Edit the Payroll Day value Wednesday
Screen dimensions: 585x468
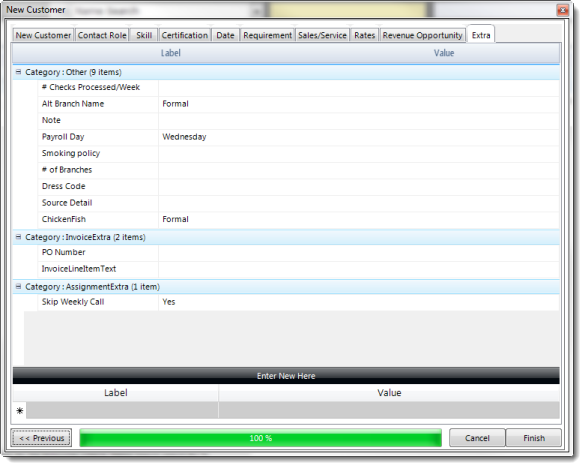(359, 137)
